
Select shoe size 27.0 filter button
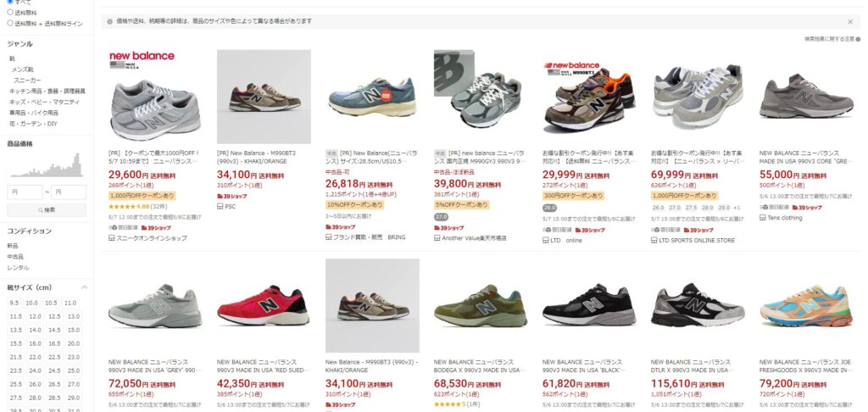pos(73,384)
